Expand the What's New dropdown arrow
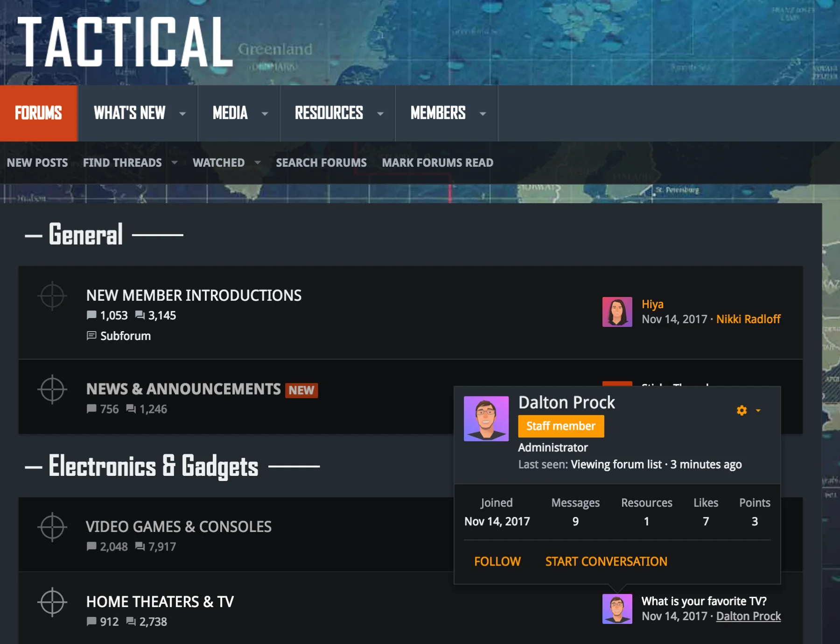The height and width of the screenshot is (644, 840). (182, 113)
